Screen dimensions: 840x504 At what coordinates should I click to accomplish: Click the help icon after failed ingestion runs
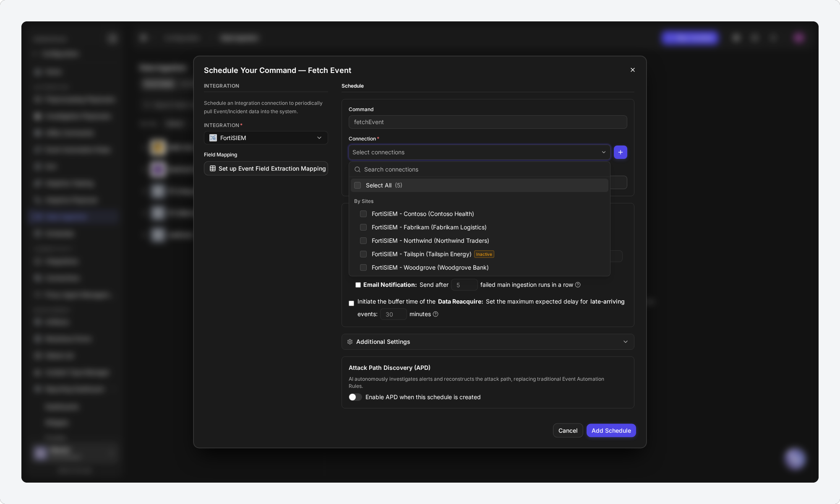pos(578,285)
